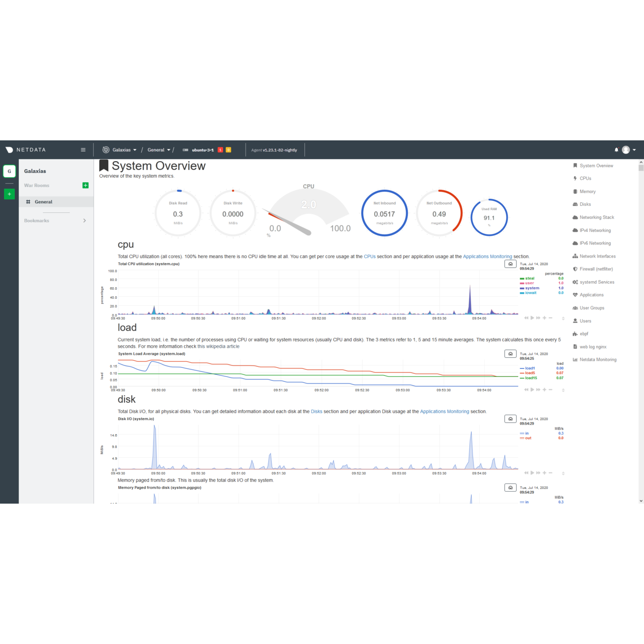Image resolution: width=644 pixels, height=644 pixels.
Task: Click the Firewall (netfilter) shield icon
Action: coord(575,269)
